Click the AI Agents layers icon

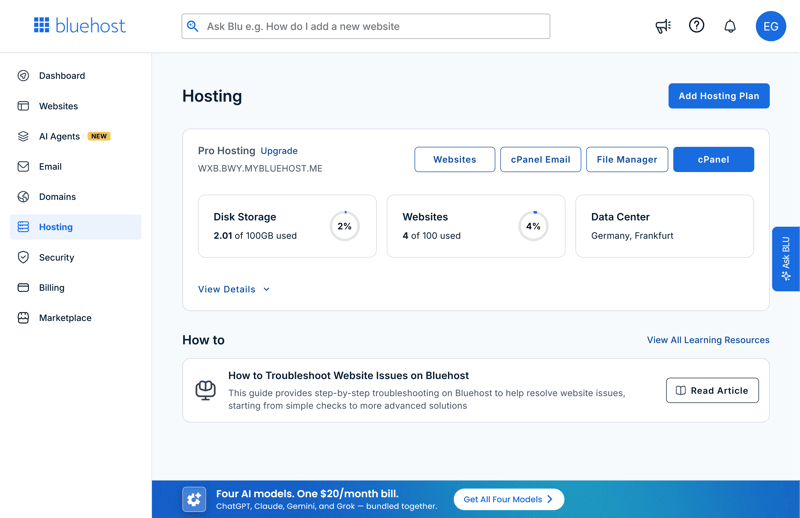point(23,136)
